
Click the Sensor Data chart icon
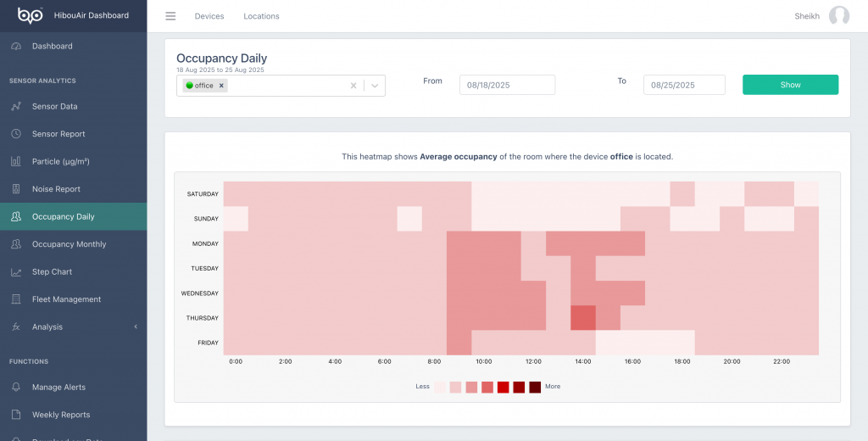[16, 106]
